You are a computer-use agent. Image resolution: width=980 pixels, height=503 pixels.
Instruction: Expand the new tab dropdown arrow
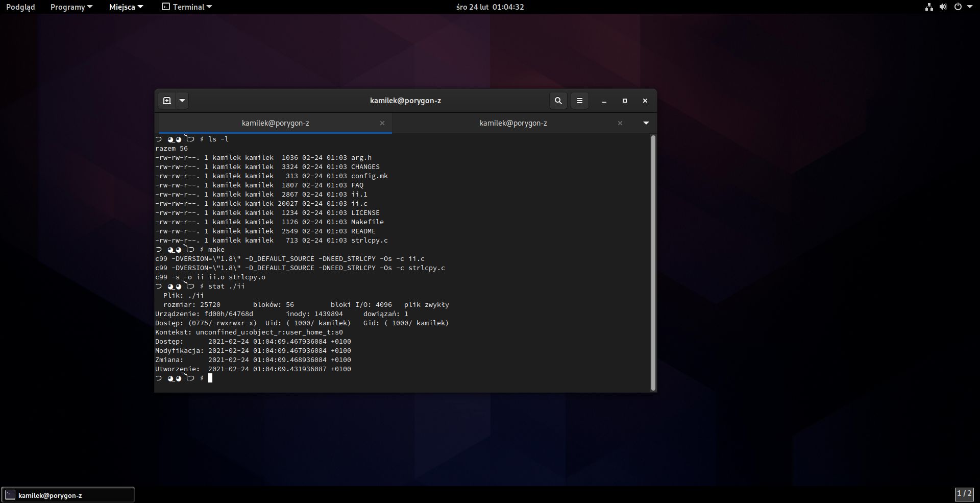pos(182,101)
